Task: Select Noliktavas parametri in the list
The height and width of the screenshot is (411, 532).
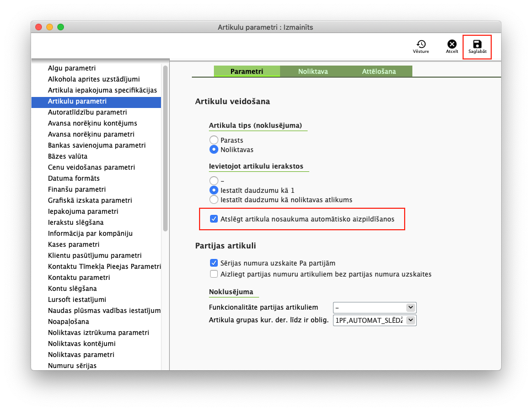Action: click(81, 355)
